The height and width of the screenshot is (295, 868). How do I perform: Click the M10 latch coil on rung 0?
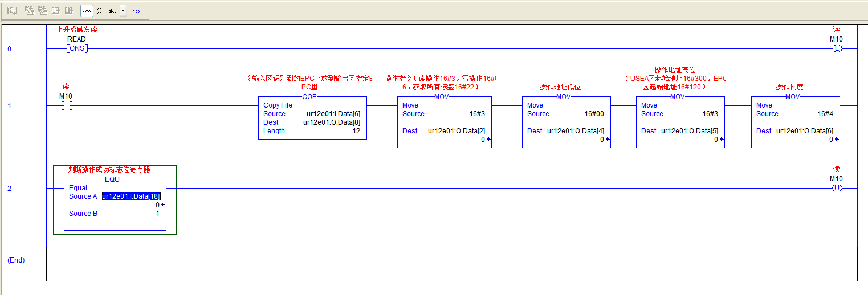[836, 48]
